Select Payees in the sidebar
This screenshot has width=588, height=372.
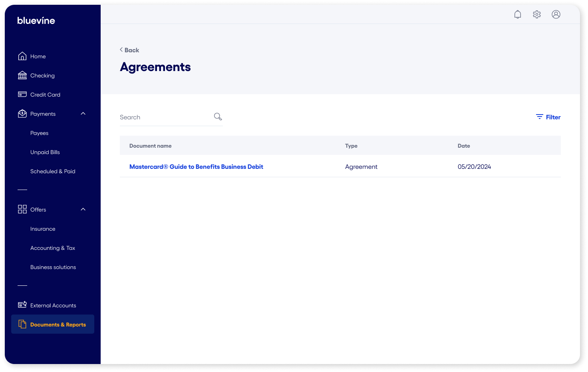pos(39,133)
